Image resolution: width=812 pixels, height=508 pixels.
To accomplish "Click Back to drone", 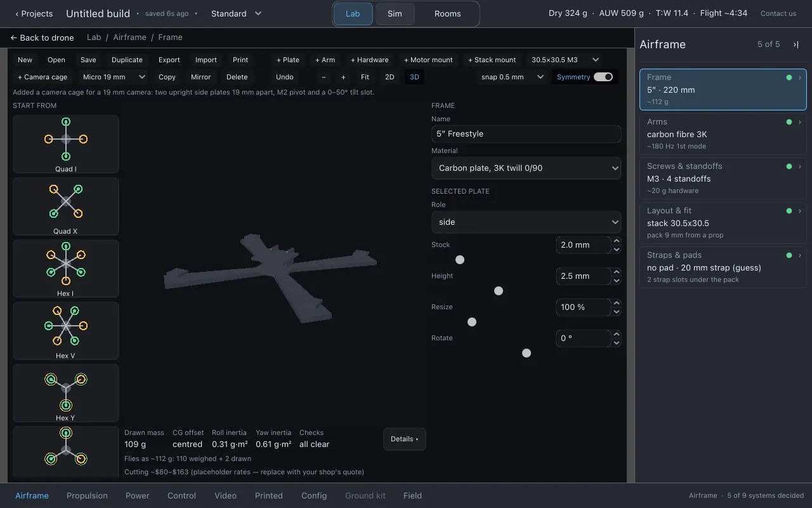I will click(x=42, y=37).
